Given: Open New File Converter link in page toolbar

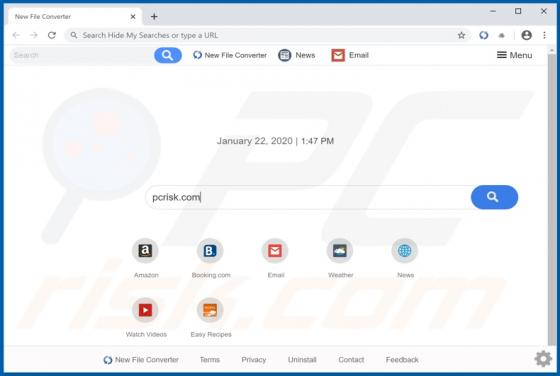Looking at the screenshot, I should click(230, 55).
